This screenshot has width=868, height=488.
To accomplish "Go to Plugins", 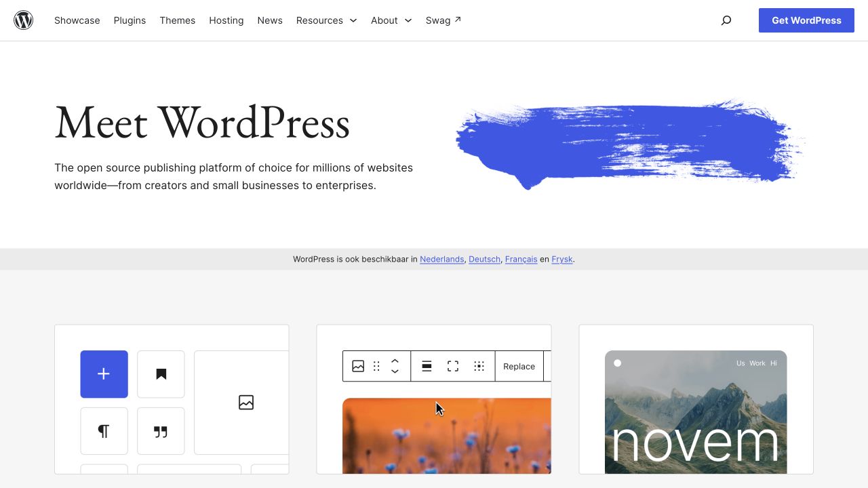I will pyautogui.click(x=130, y=20).
